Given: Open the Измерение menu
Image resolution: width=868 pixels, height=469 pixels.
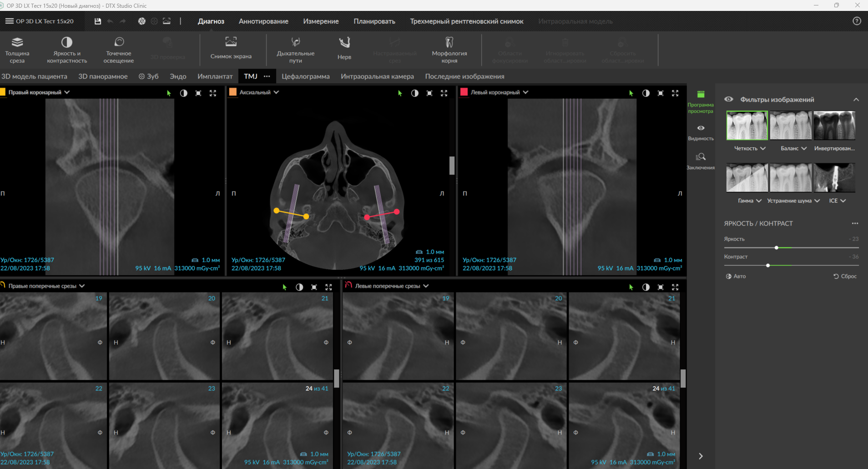Looking at the screenshot, I should pos(321,21).
